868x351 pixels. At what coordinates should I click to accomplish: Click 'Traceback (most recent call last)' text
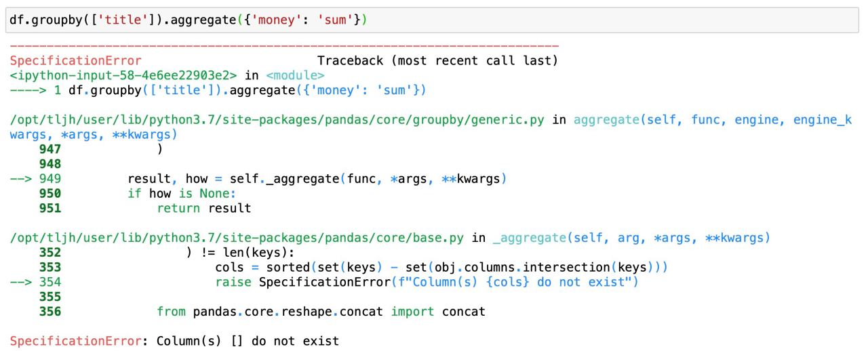437,61
